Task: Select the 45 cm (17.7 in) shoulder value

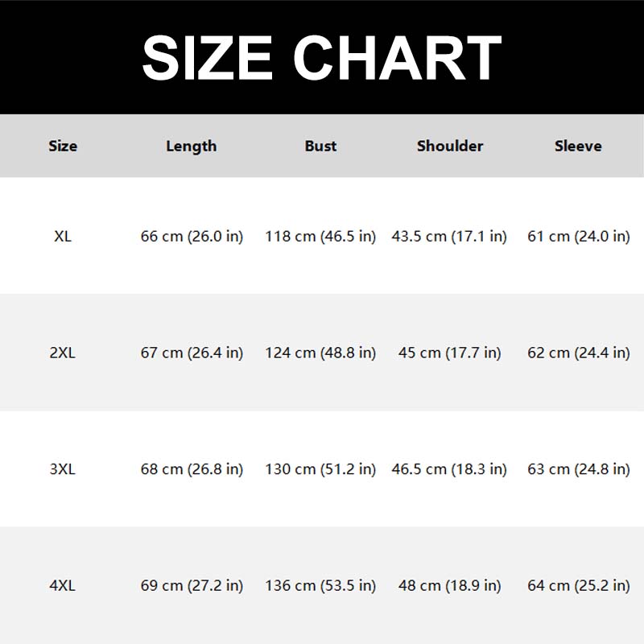Action: (x=449, y=353)
